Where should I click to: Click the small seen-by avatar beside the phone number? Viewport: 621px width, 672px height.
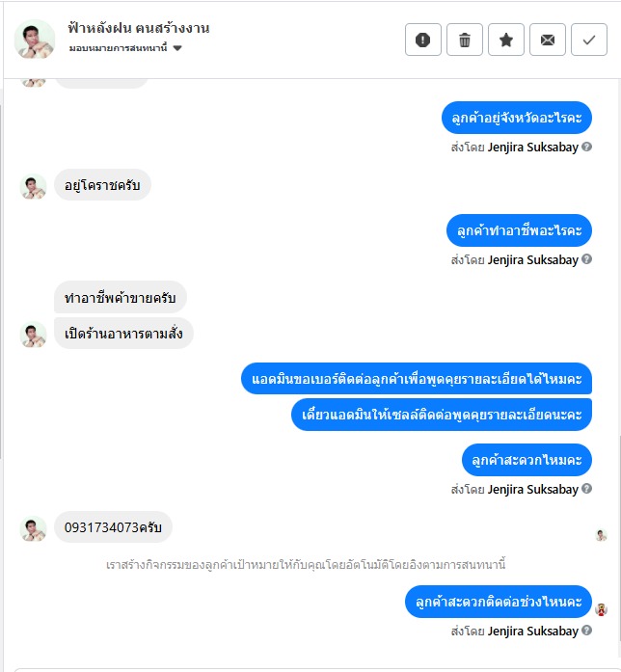pos(601,535)
